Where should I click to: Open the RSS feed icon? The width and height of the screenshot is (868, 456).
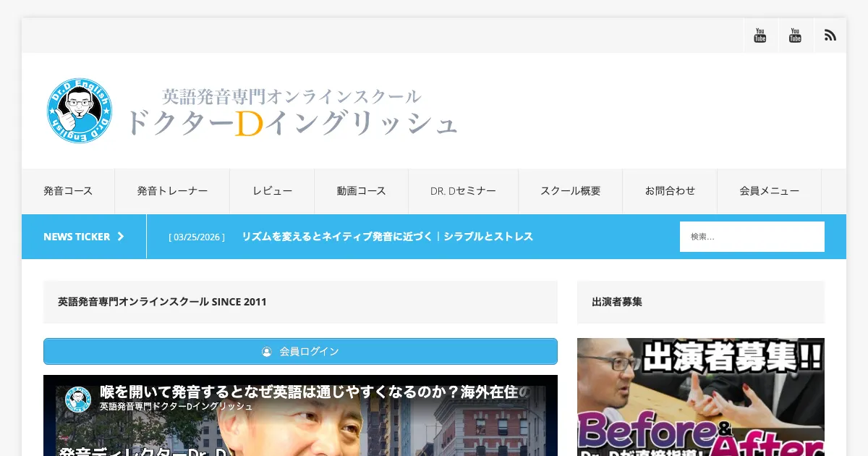click(x=830, y=35)
